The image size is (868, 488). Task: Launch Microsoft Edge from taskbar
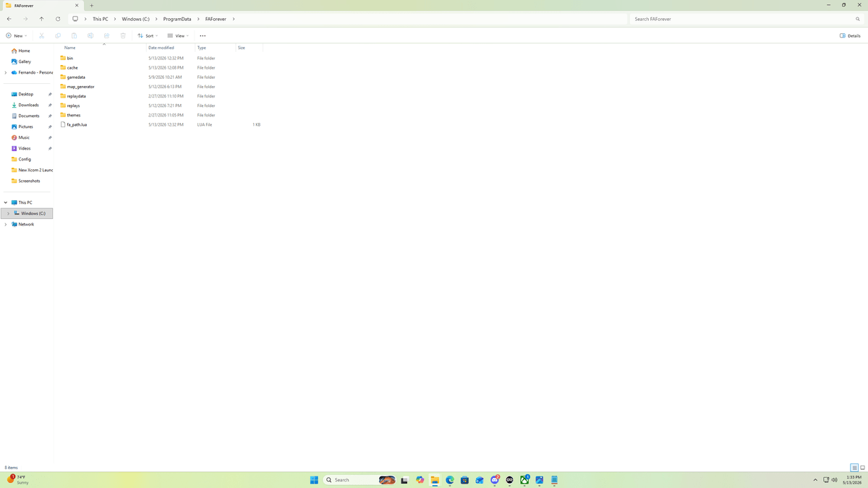tap(450, 480)
